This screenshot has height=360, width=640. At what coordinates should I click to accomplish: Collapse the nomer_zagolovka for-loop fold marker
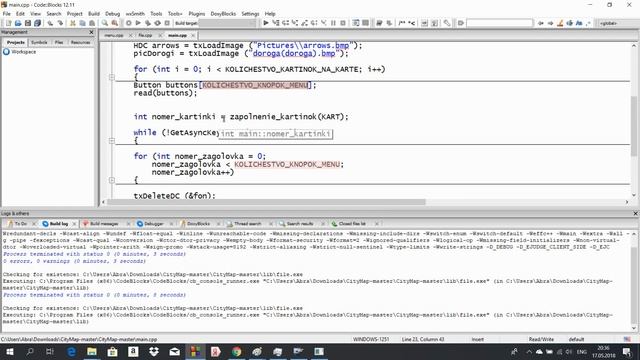pos(111,180)
